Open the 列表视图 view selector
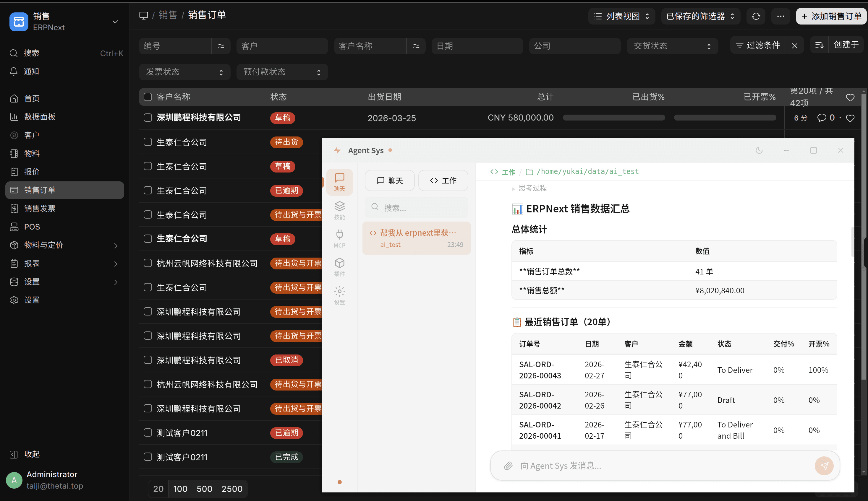This screenshot has height=501, width=868. (x=621, y=16)
